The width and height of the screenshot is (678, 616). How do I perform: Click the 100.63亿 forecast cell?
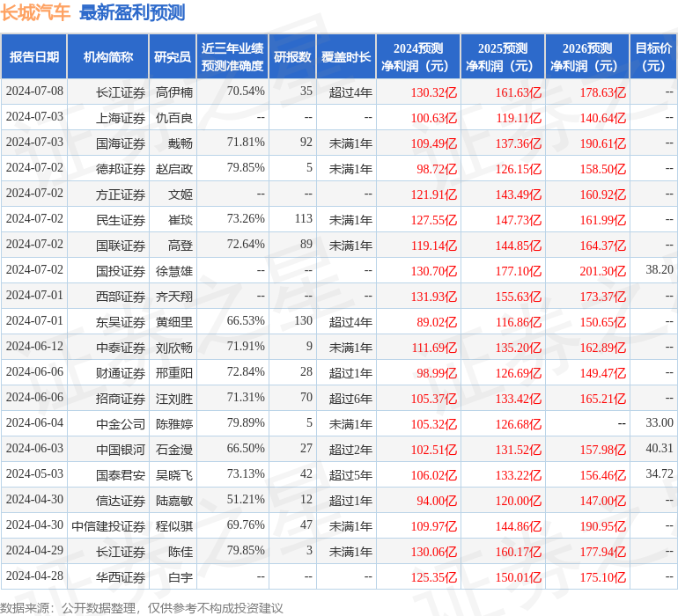[x=434, y=118]
